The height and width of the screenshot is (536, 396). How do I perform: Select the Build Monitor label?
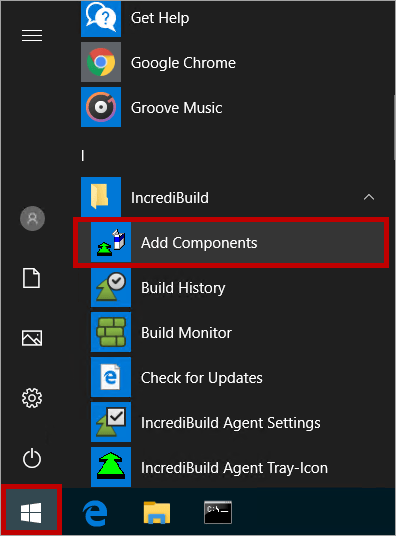[x=186, y=333]
